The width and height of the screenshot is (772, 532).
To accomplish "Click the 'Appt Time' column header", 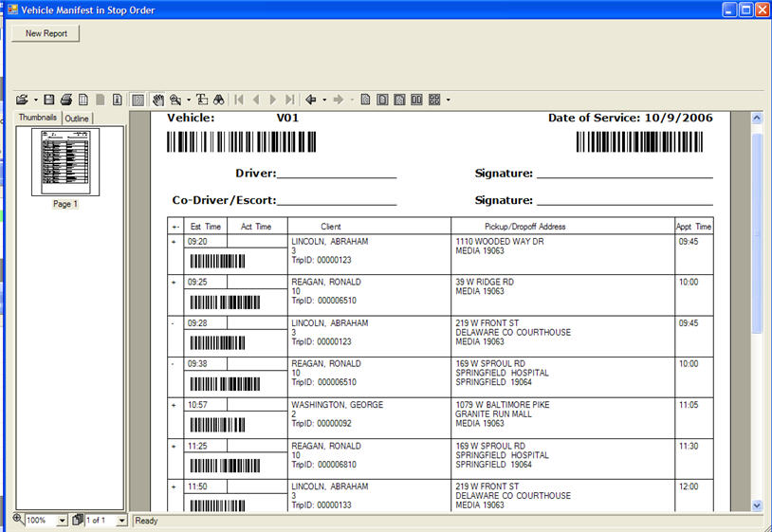I will (693, 227).
